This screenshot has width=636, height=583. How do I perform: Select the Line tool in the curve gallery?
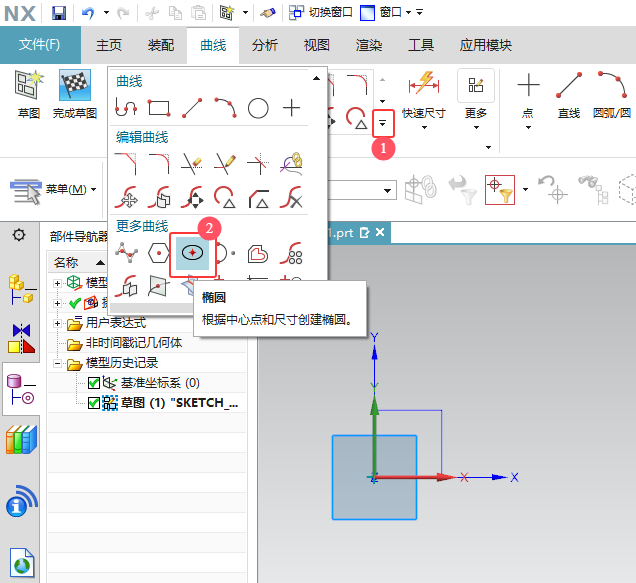tap(192, 108)
